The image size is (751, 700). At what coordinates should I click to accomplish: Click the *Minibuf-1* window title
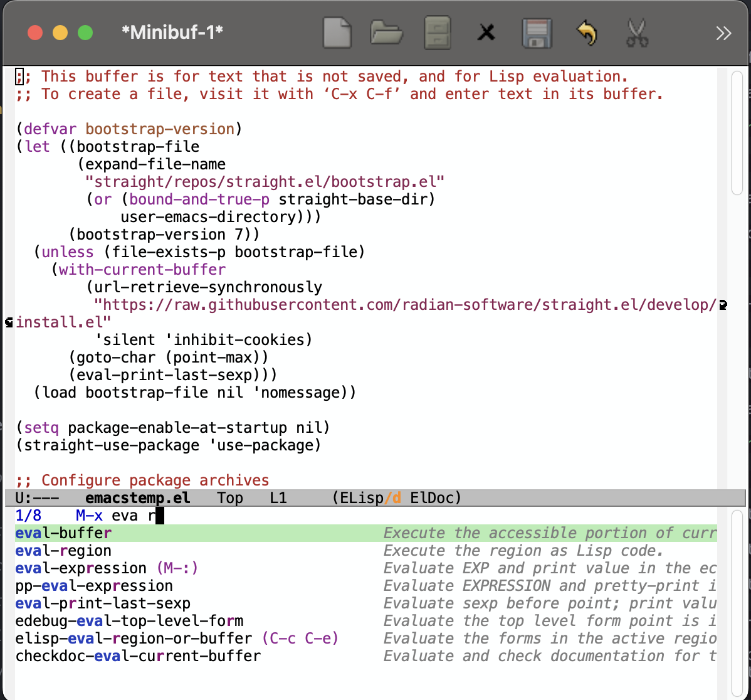[172, 33]
